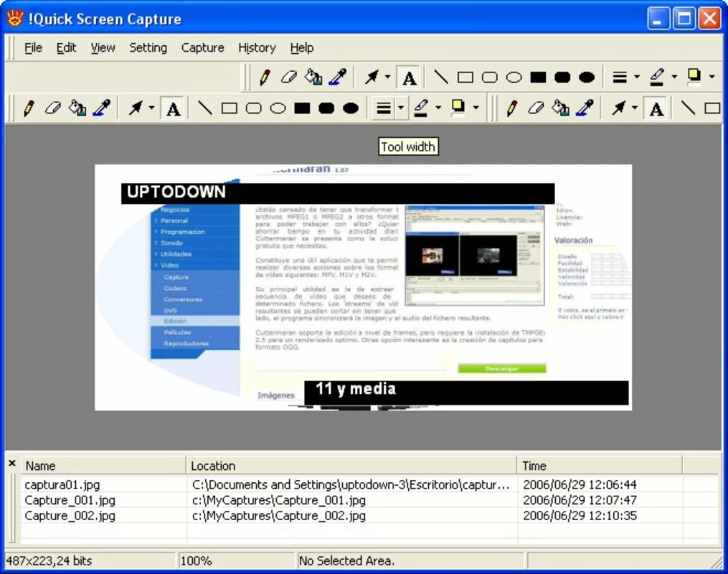Click the yellow fill color swatch in top-row toolbar
Viewport: 728px width, 574px height.
(694, 77)
